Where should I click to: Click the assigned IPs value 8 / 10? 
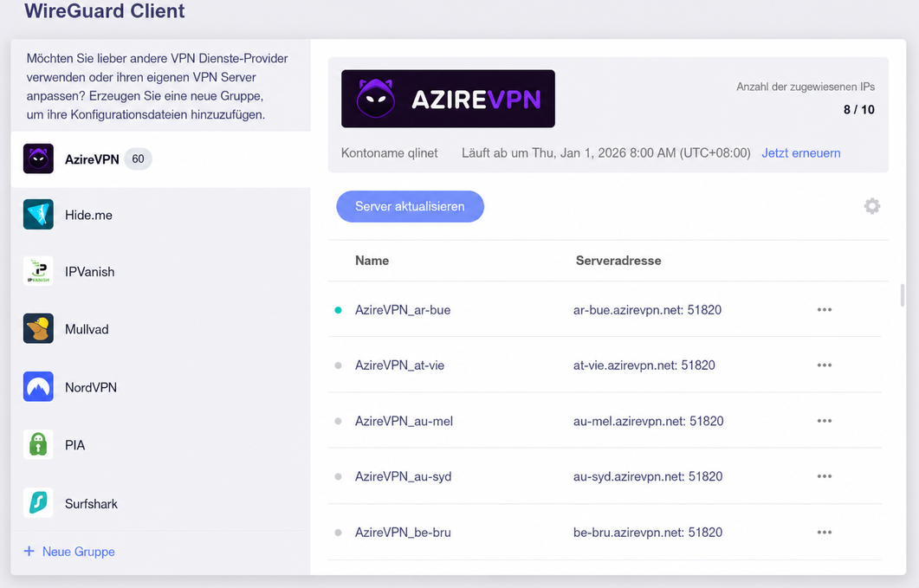(858, 110)
